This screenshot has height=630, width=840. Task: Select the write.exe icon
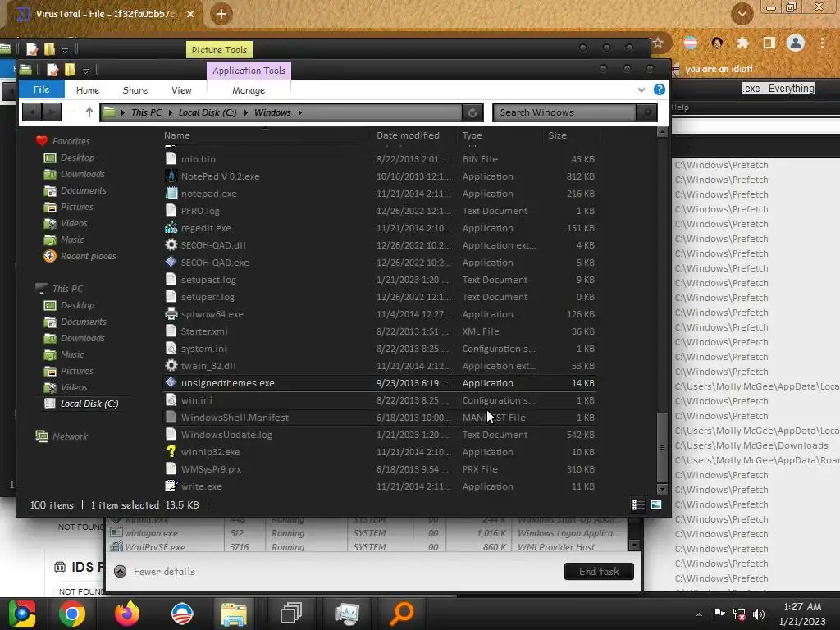point(171,486)
